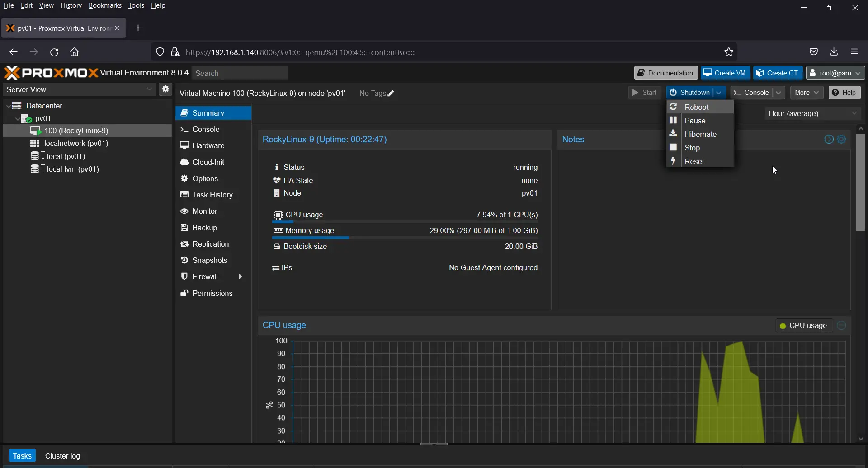
Task: Open the browser Bookmarks menu
Action: coord(105,6)
